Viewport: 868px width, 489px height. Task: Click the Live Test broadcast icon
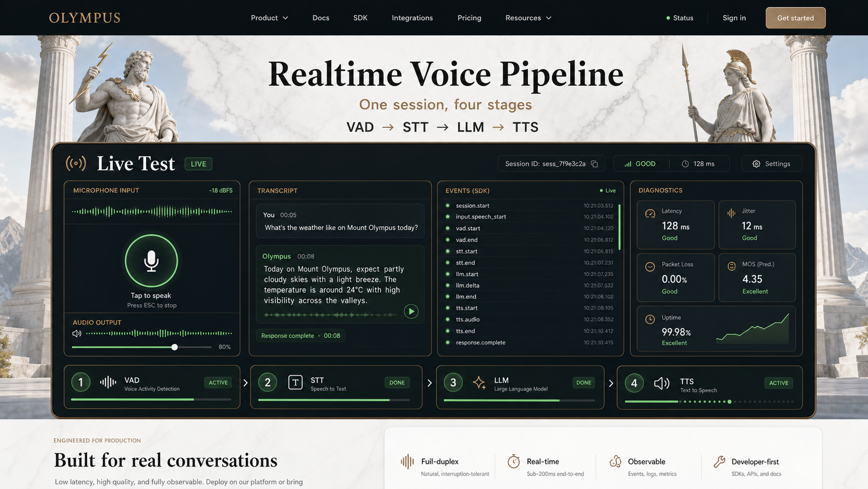tap(76, 163)
